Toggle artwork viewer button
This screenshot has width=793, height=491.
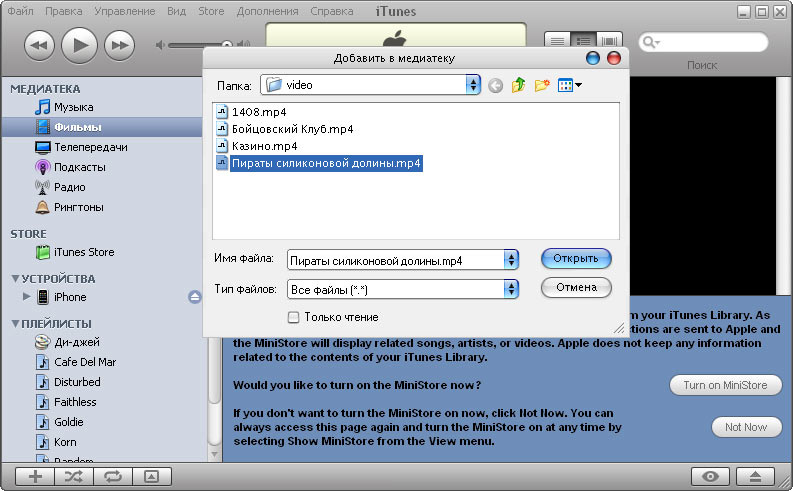point(152,476)
